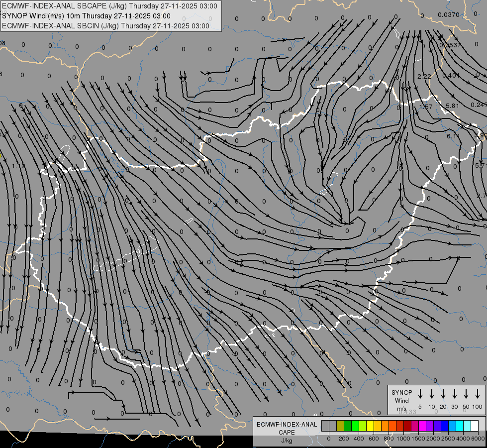Click the 2000 tick label in CAPE legend
487x448 pixels.
(x=433, y=439)
